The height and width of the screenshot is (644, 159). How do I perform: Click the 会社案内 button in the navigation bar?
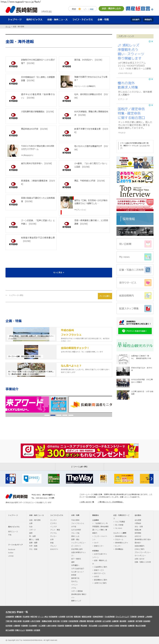click(136, 20)
